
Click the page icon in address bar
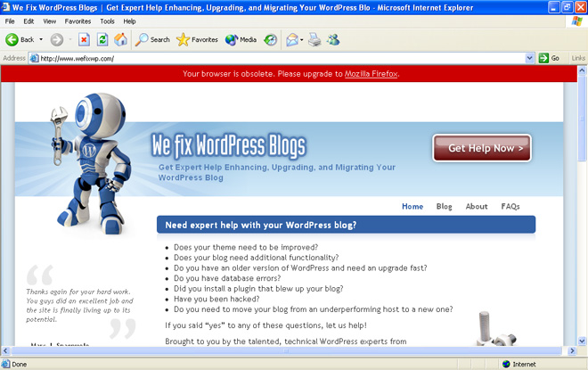(x=34, y=58)
